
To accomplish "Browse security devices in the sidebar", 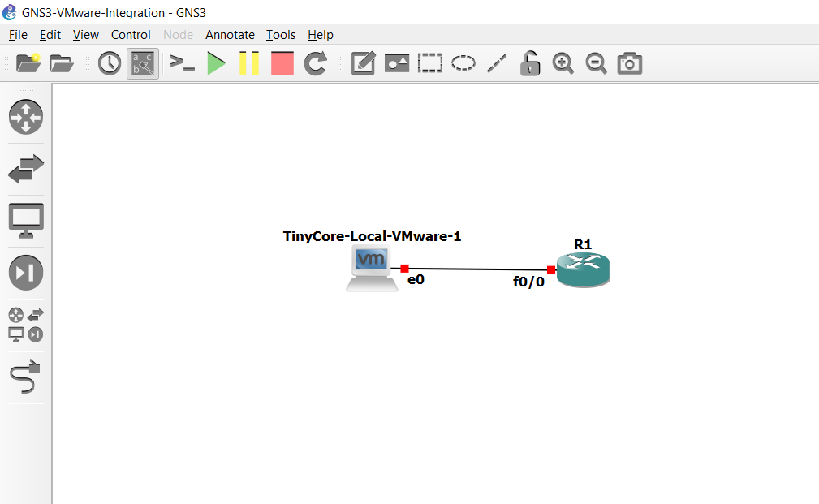I will (x=26, y=273).
